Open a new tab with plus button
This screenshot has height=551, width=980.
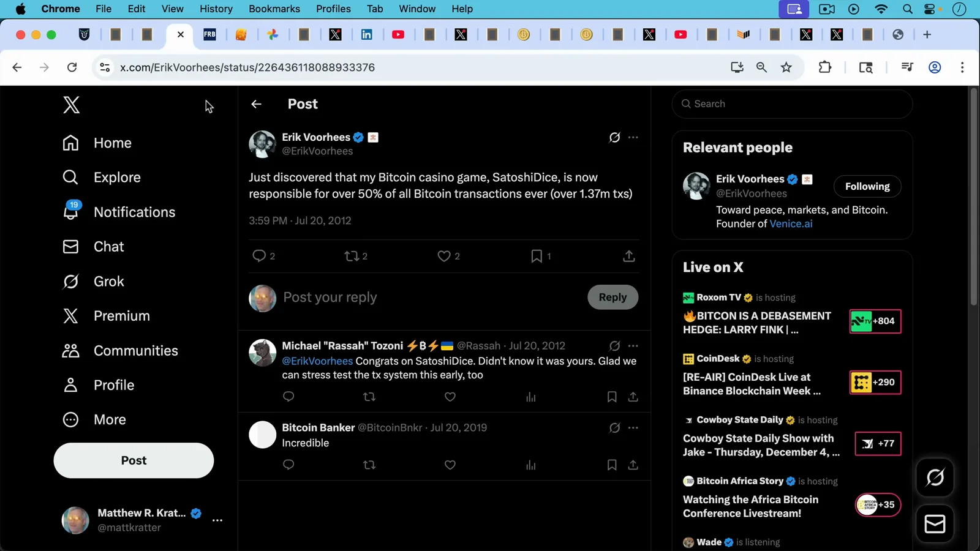tap(927, 35)
